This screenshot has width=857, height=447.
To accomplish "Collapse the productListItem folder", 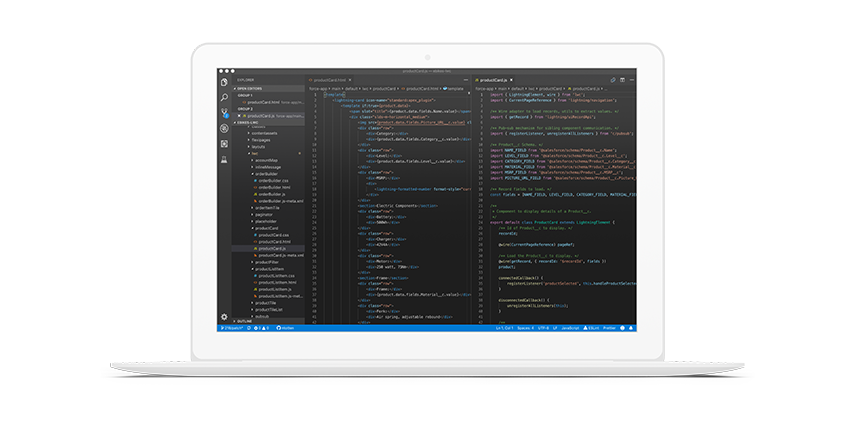I will 268,269.
